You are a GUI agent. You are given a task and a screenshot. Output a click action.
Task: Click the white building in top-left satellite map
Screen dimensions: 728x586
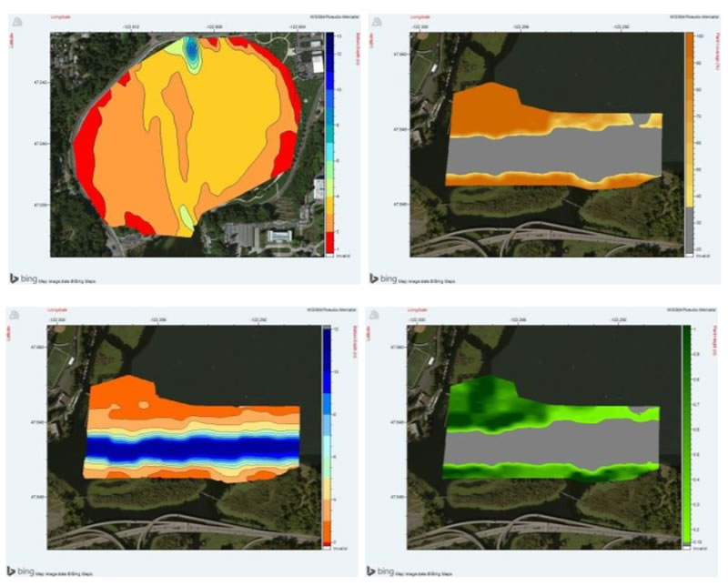(x=278, y=237)
